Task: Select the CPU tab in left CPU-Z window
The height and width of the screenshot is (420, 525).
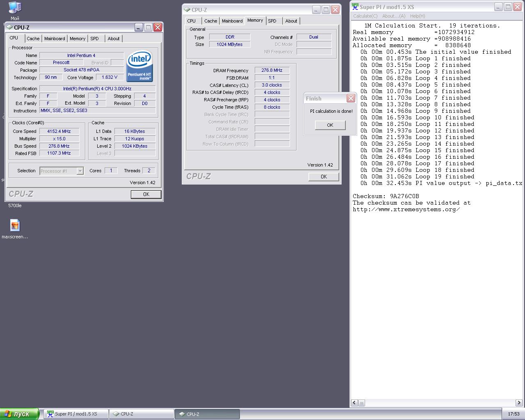Action: [14, 38]
